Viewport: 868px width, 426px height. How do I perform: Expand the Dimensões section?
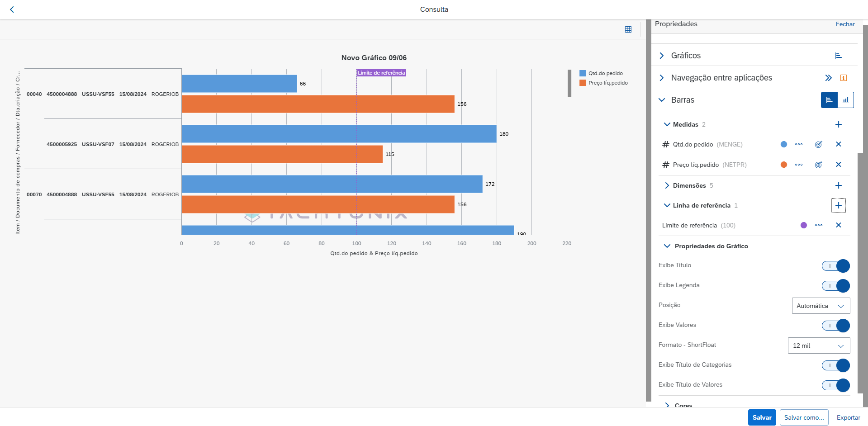pos(667,185)
